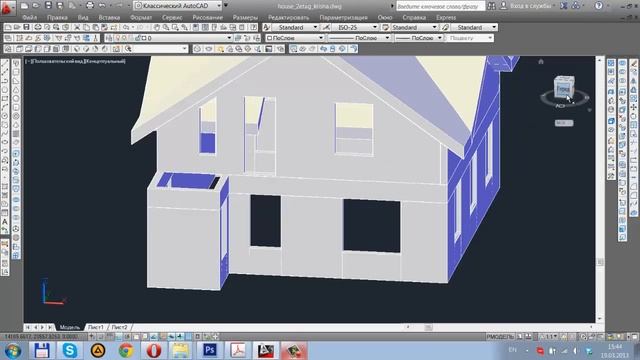Click the Plot icon in Standard toolbar
640x360 pixels.
(x=38, y=27)
